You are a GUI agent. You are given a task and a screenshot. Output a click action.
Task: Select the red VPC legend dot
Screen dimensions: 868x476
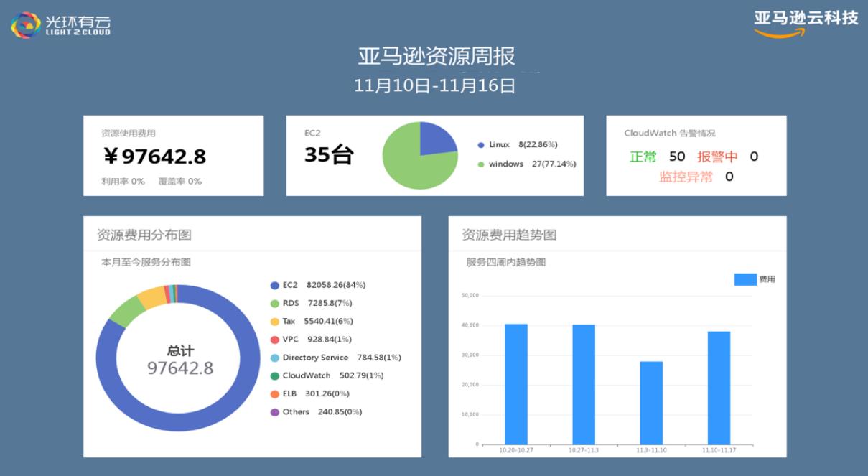[274, 340]
